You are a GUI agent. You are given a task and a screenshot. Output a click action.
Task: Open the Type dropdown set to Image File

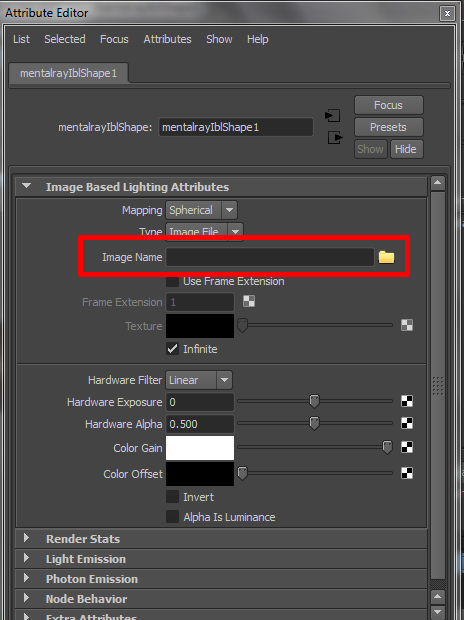[204, 232]
